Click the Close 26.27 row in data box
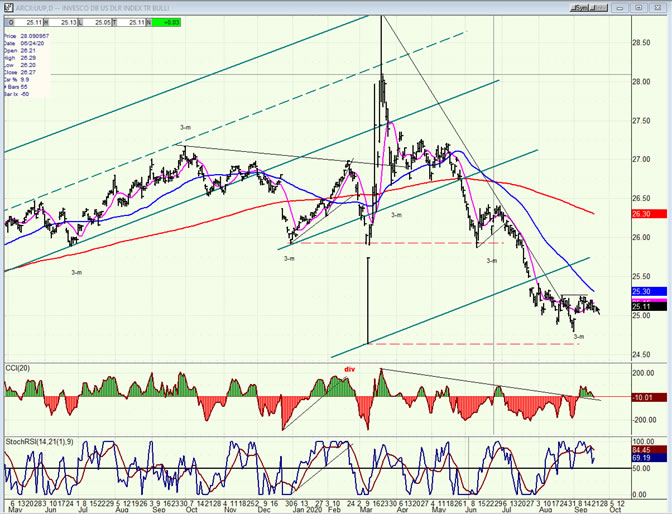This screenshot has height=514, width=672. click(x=20, y=72)
